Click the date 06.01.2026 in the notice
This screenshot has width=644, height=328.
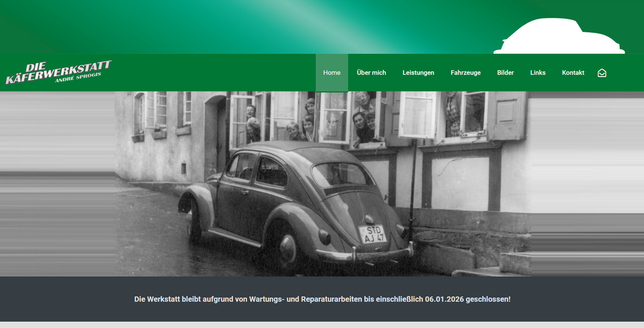click(x=444, y=299)
